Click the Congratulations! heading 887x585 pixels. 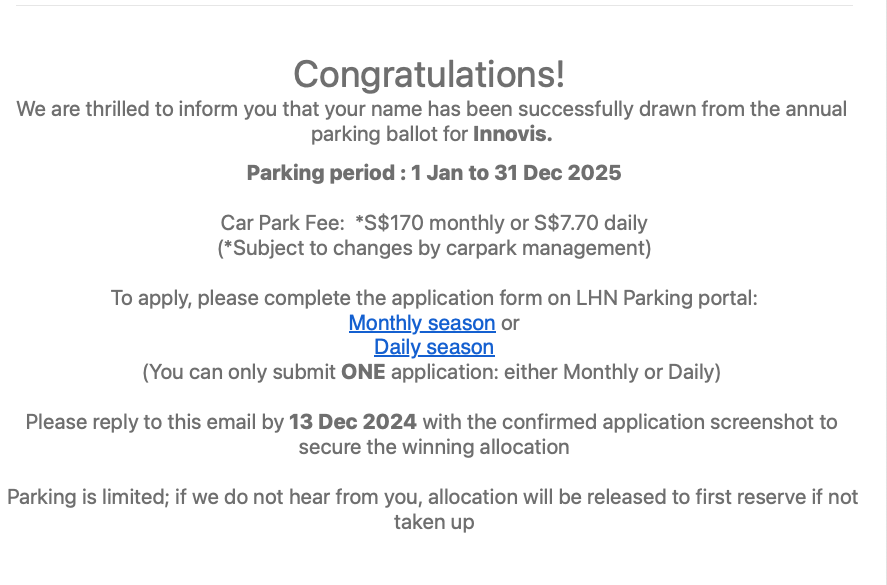click(x=429, y=74)
